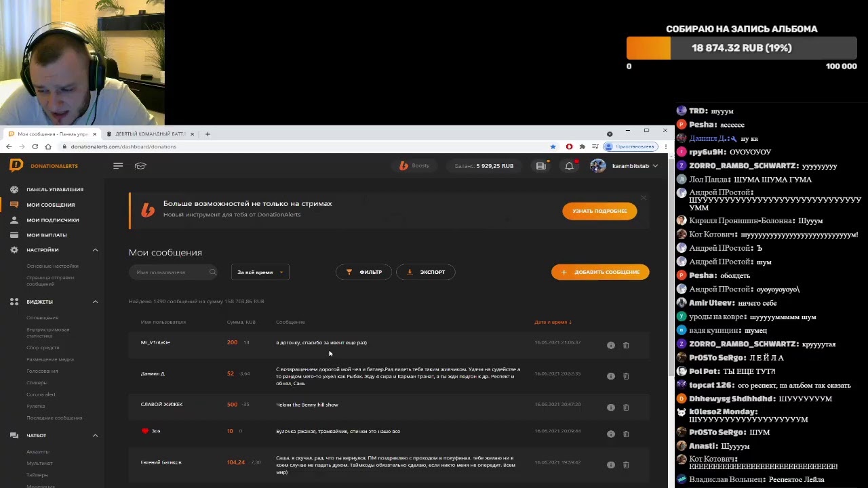Show info for Mr_V1ntaGe donation
The height and width of the screenshot is (488, 868).
pos(610,345)
